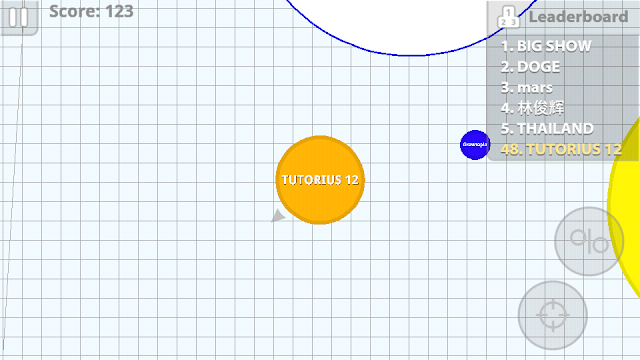Click the gray direction arrow near player
Image resolution: width=640 pixels, height=360 pixels.
tap(278, 216)
